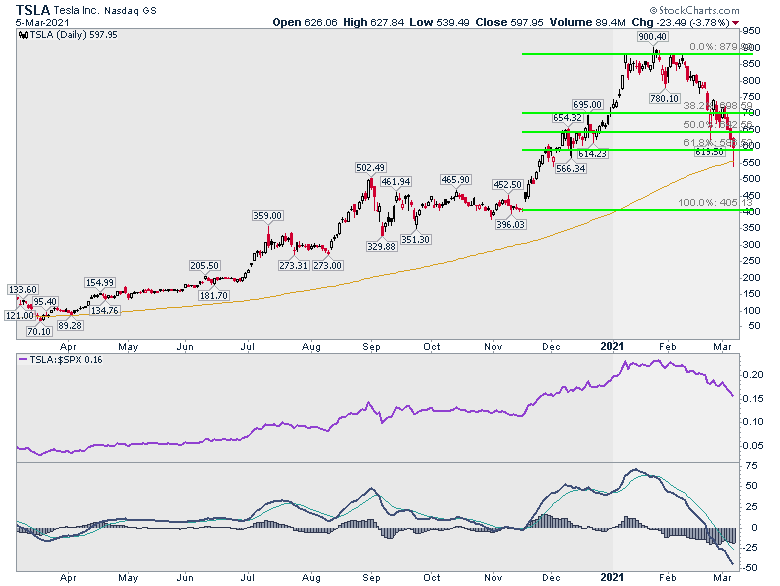780x586 pixels.
Task: Click the Chg -23.49 (-3.78%) value
Action: coord(680,22)
